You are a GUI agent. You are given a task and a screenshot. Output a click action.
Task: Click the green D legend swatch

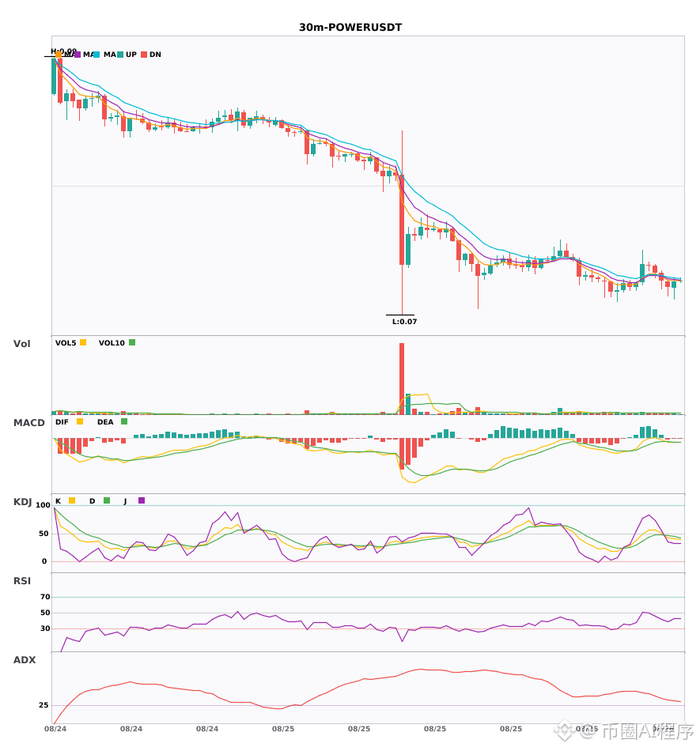107,500
